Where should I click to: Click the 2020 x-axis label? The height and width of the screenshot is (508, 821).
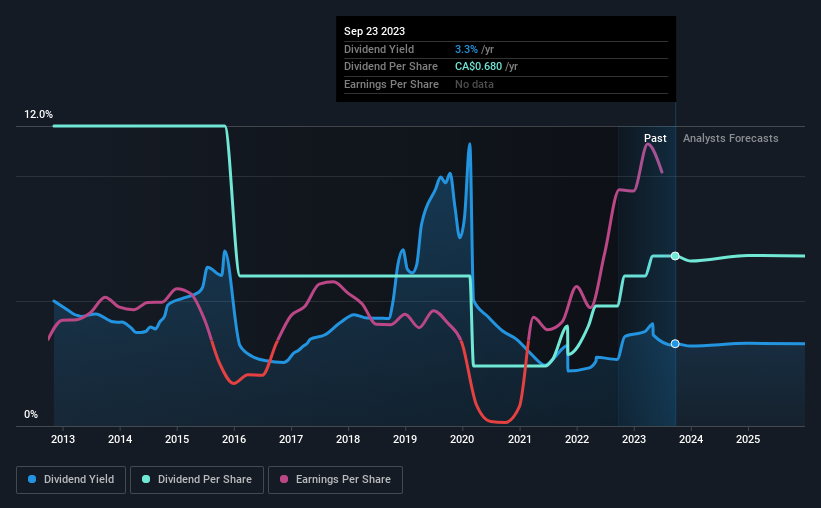(462, 439)
